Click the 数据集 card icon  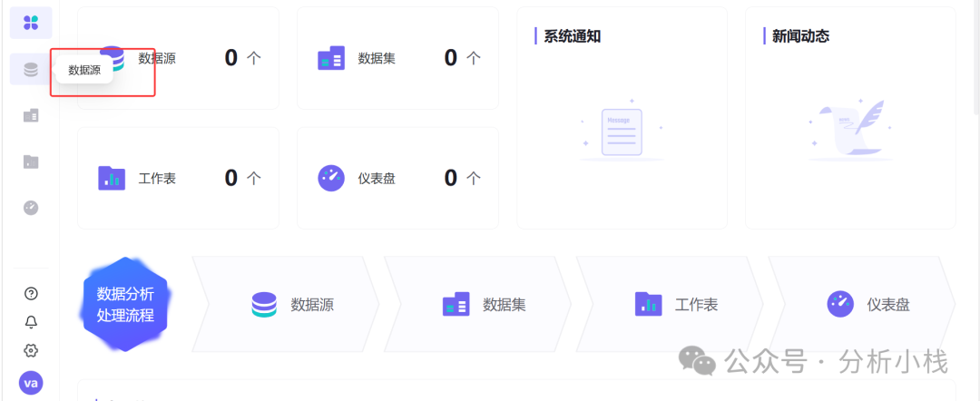pos(331,58)
